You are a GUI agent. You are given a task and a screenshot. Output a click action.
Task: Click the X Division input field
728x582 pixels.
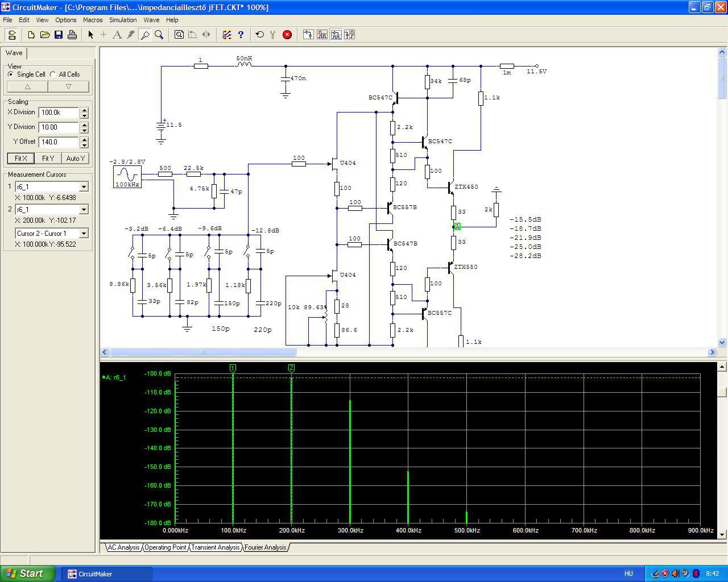59,113
